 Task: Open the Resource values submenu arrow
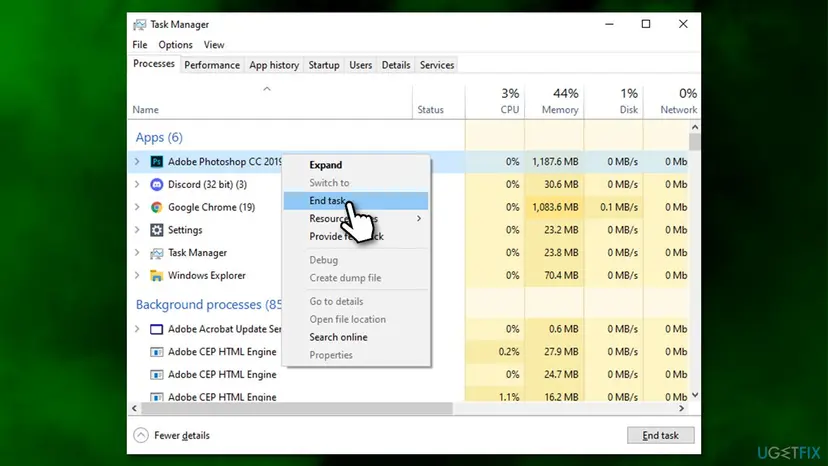(419, 219)
